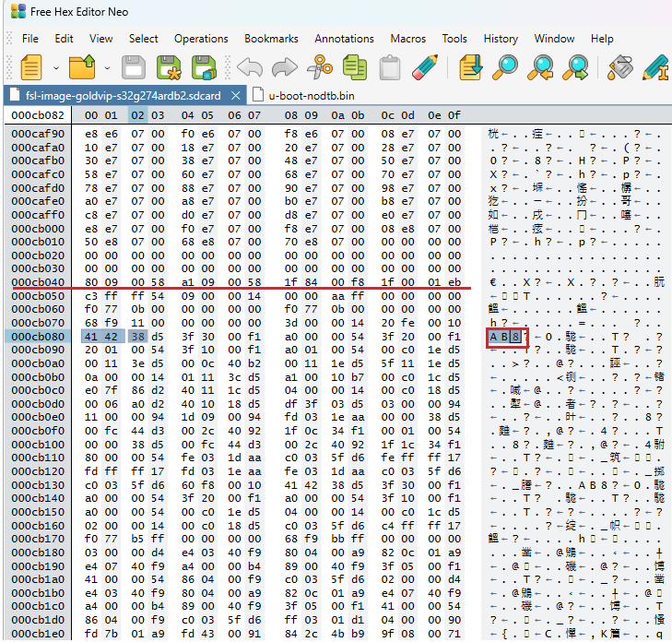Click row address 000cb130
This screenshot has height=642, width=672.
[x=38, y=485]
